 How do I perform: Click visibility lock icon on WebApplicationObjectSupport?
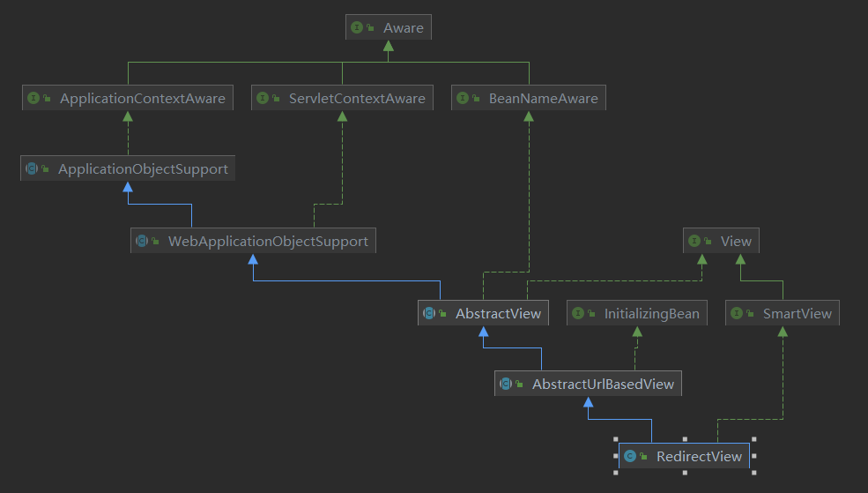[156, 241]
